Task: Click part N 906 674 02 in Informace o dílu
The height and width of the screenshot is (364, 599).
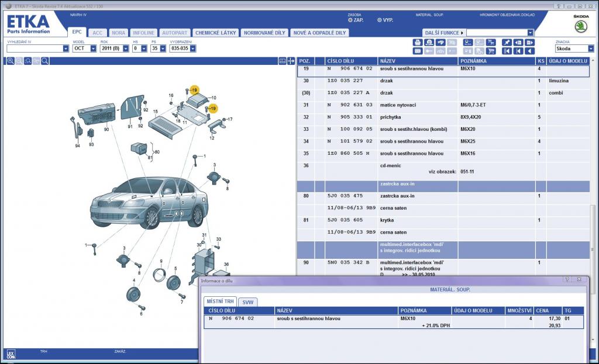Action: (231, 318)
